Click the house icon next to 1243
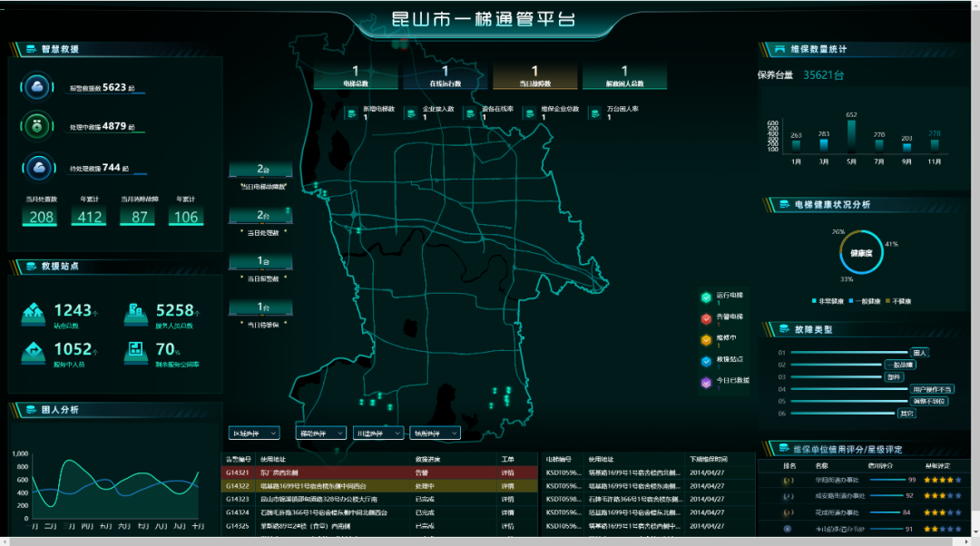 [x=34, y=312]
